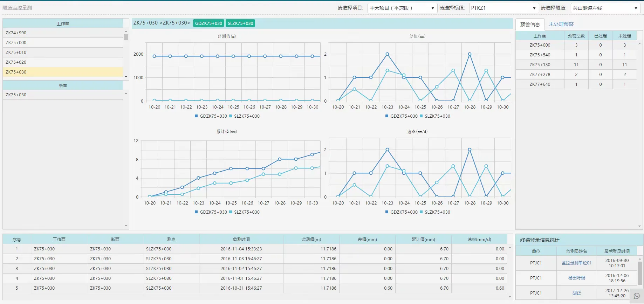Click the 胡正 name link
The height and width of the screenshot is (304, 644).
point(576,293)
